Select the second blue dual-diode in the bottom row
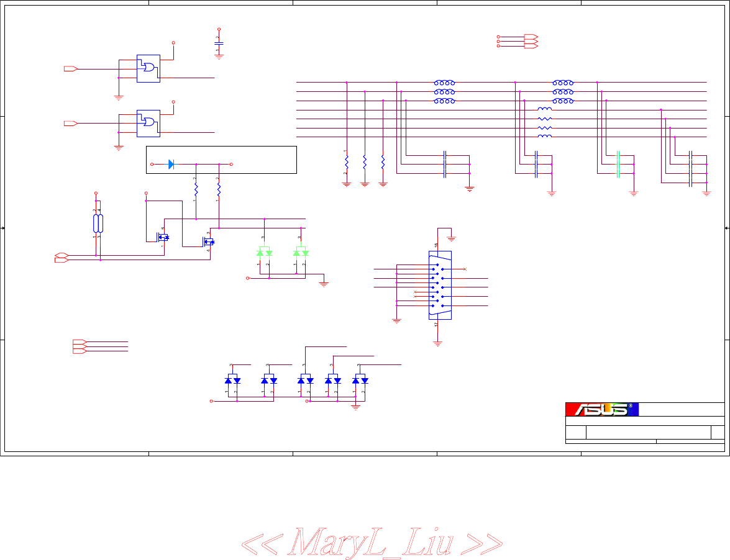The image size is (730, 560). tap(269, 379)
